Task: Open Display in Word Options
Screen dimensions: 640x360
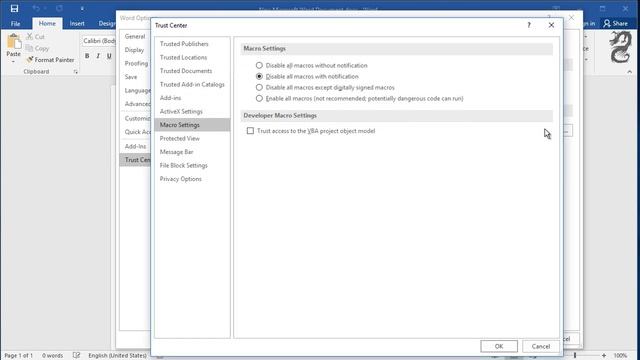Action: (x=135, y=50)
